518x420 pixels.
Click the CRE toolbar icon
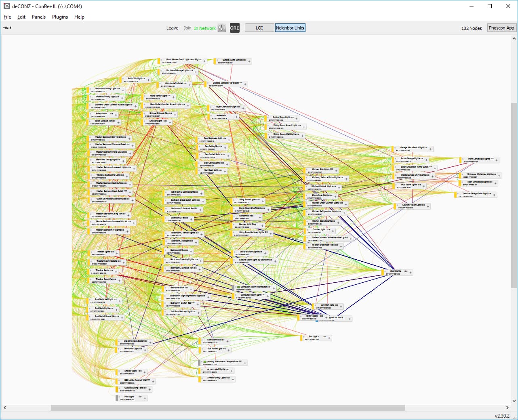click(x=235, y=28)
